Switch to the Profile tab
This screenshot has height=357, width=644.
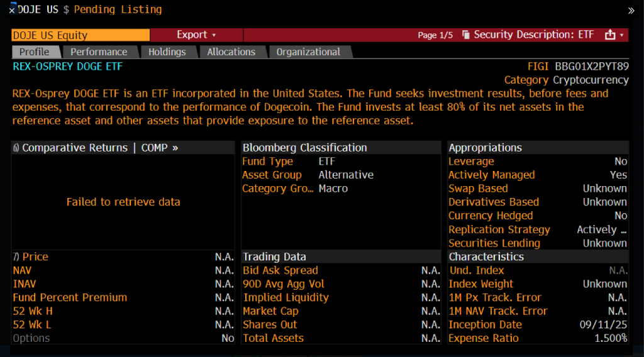coord(35,52)
